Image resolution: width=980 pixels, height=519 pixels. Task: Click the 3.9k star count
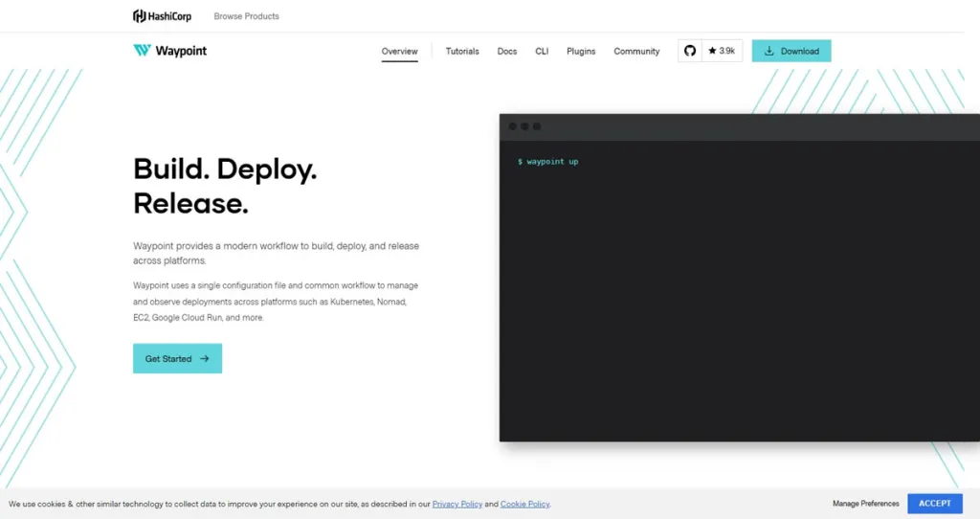point(722,51)
